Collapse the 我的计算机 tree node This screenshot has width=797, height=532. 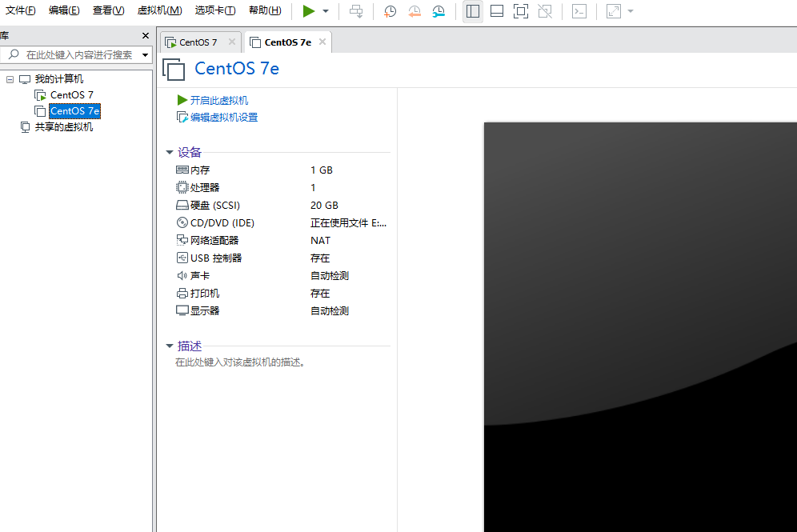coord(10,79)
